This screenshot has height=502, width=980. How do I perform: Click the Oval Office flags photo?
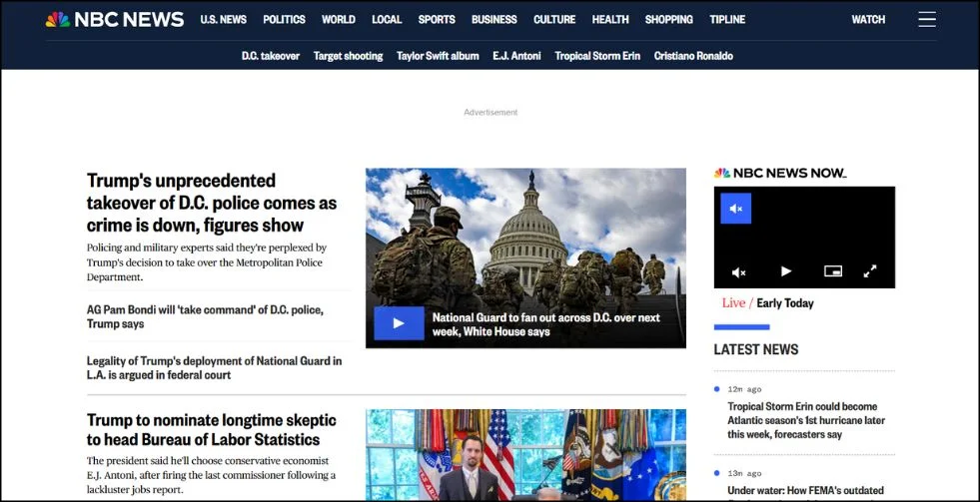click(x=525, y=454)
